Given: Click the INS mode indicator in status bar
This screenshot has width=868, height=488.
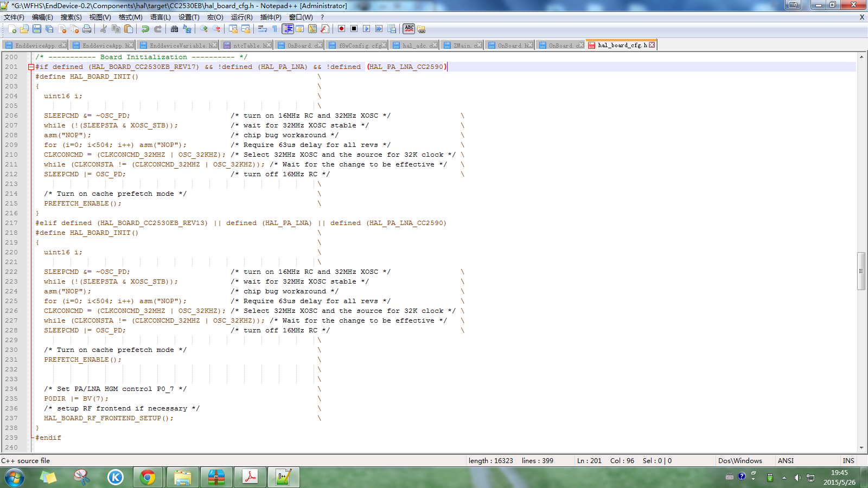Looking at the screenshot, I should point(848,461).
